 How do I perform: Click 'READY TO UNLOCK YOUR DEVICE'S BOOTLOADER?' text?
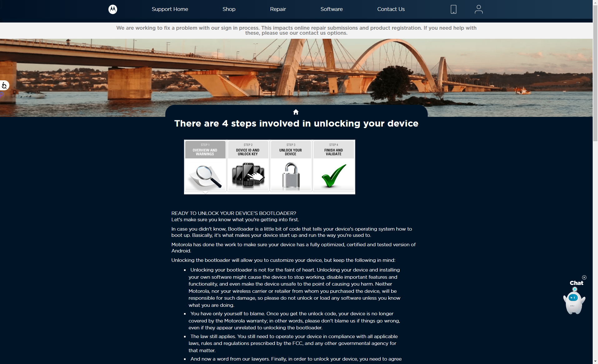click(234, 213)
